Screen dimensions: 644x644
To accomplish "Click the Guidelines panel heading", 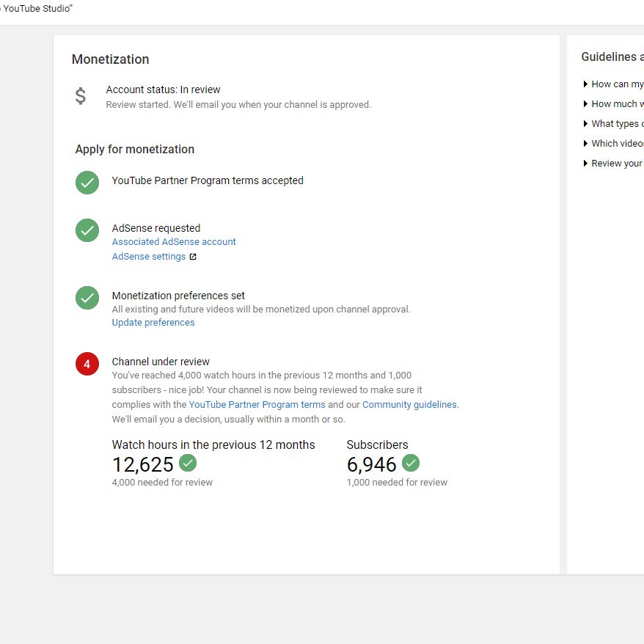I will [612, 57].
